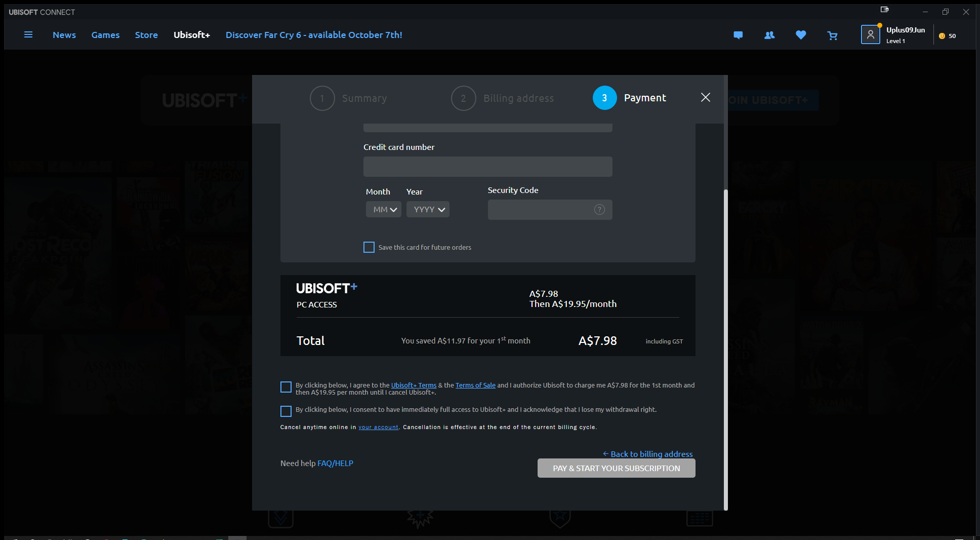This screenshot has width=980, height=540.
Task: Click the payment dialog vertical scrollbar
Action: click(x=726, y=350)
